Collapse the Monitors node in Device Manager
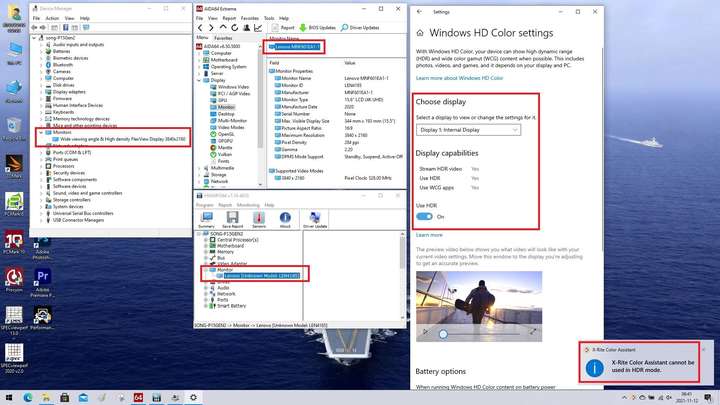The height and width of the screenshot is (405, 720). tap(41, 132)
